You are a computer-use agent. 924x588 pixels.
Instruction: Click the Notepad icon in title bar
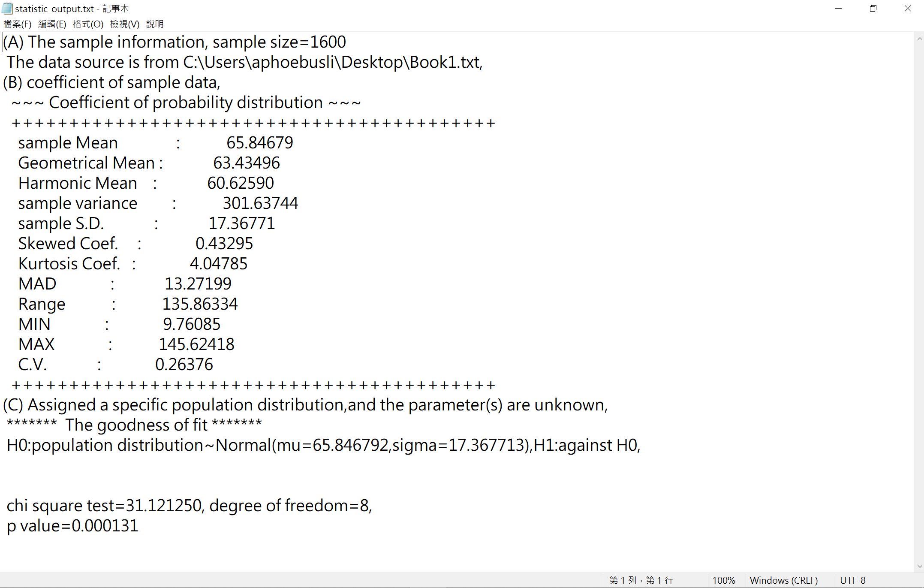(7, 9)
